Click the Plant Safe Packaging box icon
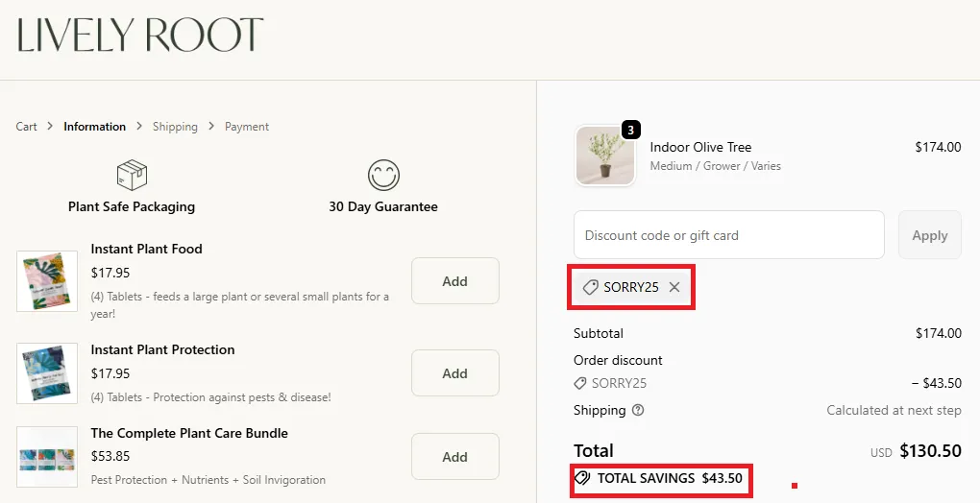 (132, 175)
